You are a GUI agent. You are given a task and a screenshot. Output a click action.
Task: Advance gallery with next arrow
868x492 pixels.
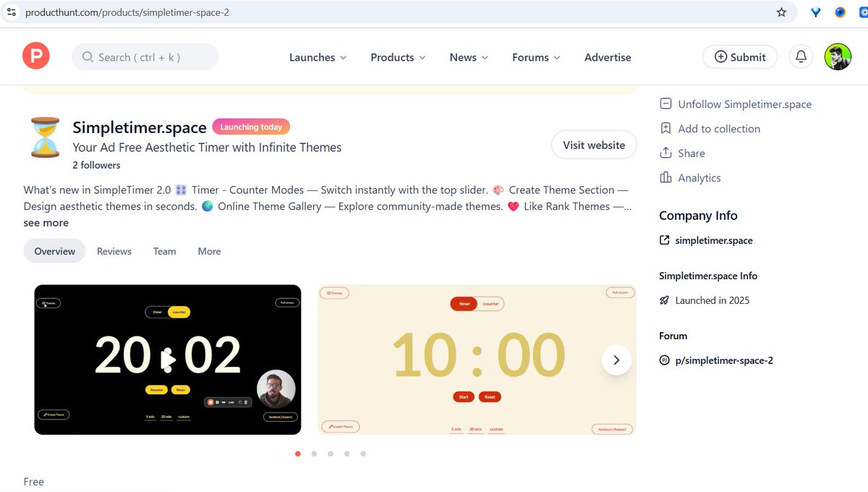click(616, 360)
